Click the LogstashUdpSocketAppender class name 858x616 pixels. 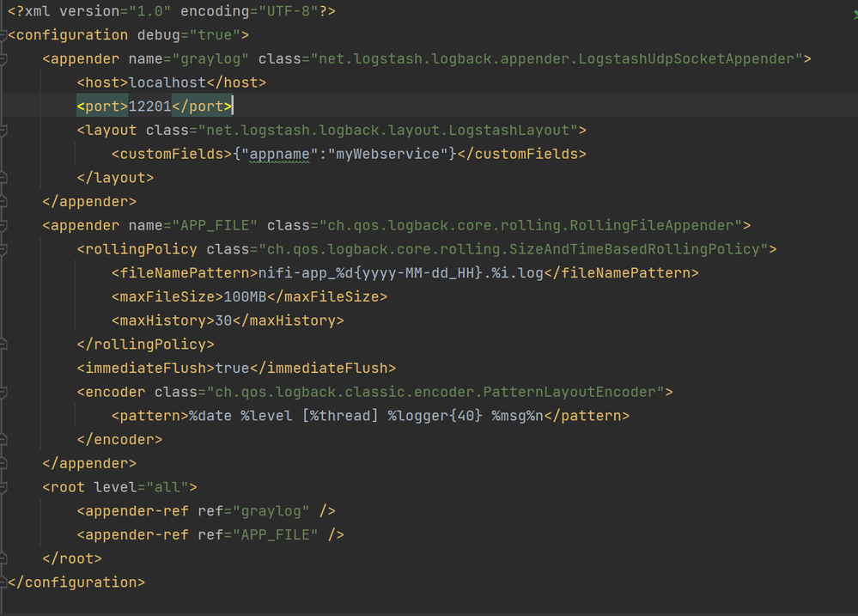(x=686, y=58)
